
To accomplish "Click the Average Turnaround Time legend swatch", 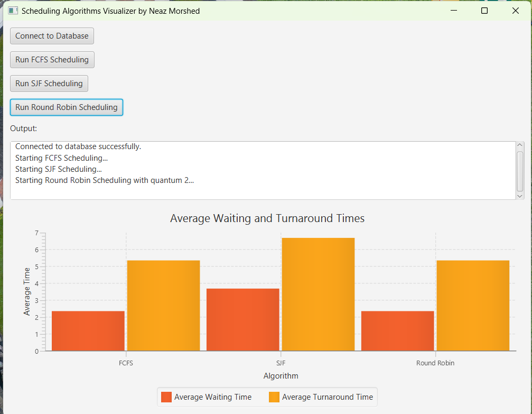I will point(274,397).
